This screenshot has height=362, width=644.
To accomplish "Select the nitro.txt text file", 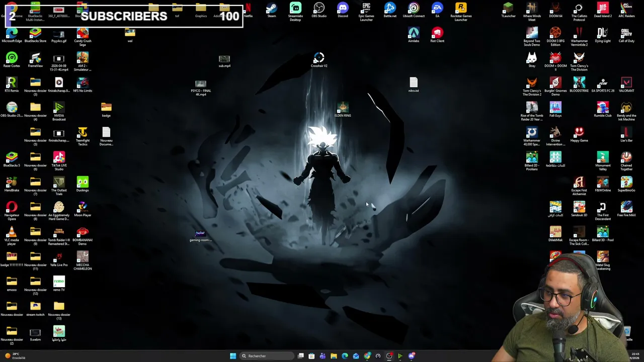I will (414, 85).
